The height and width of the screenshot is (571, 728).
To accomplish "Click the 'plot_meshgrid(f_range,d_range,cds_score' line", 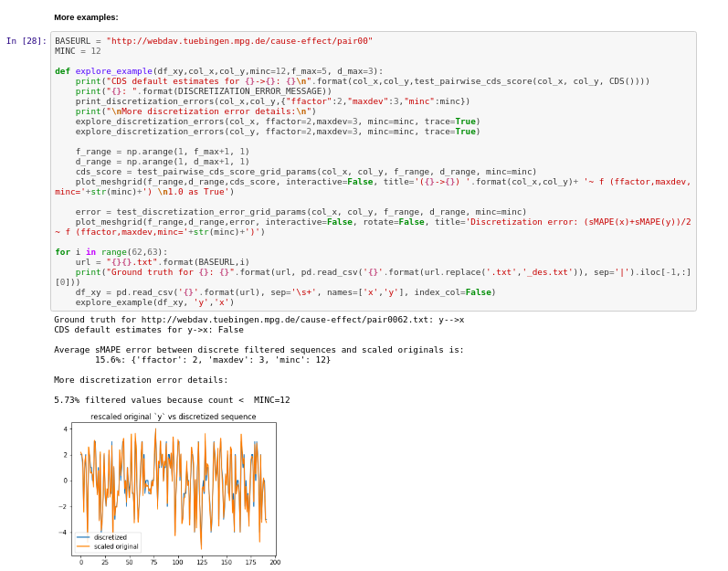I will (x=373, y=186).
